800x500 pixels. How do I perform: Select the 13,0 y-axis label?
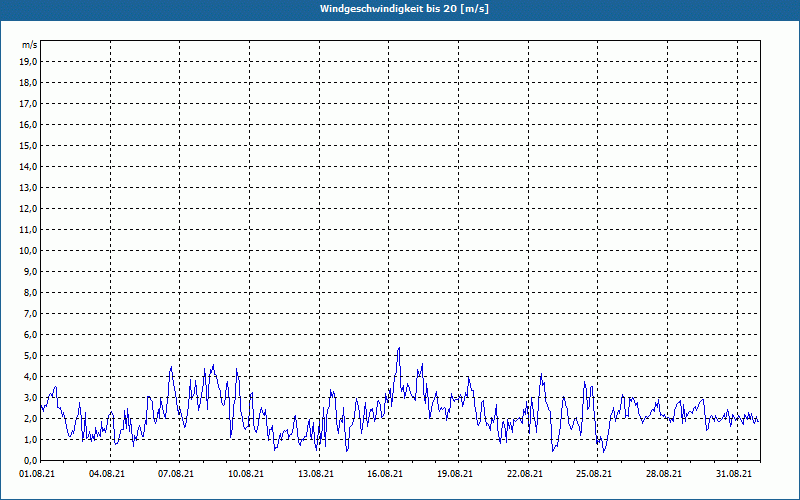(28, 188)
